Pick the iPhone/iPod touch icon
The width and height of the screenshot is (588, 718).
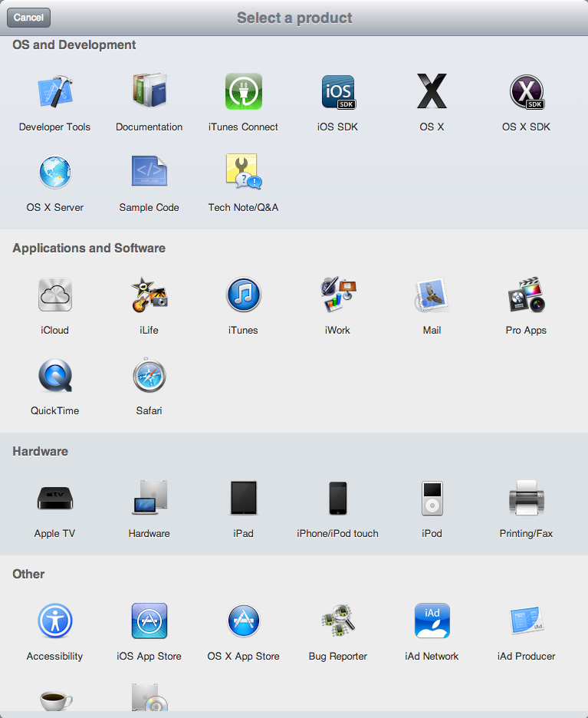click(338, 498)
